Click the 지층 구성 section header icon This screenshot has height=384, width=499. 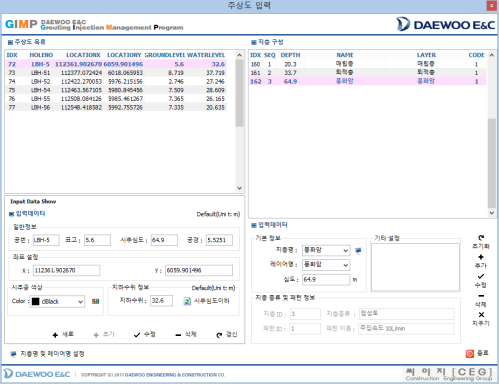[x=254, y=42]
